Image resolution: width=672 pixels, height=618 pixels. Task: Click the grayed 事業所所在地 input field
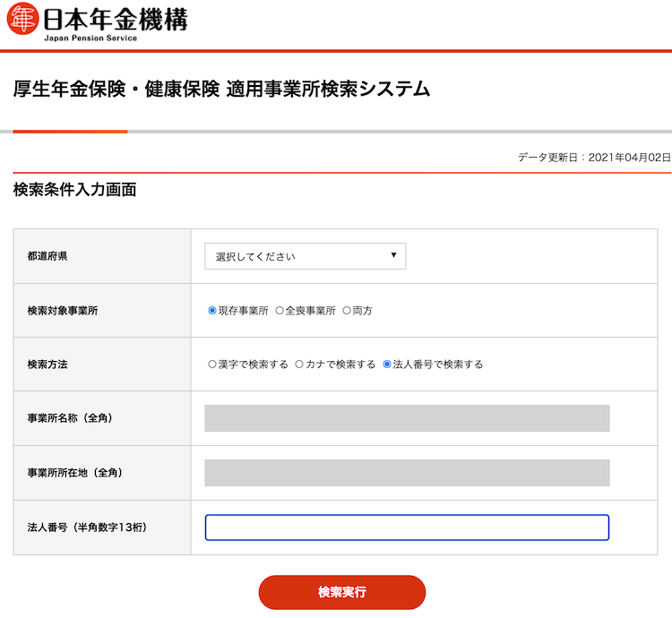pyautogui.click(x=407, y=473)
